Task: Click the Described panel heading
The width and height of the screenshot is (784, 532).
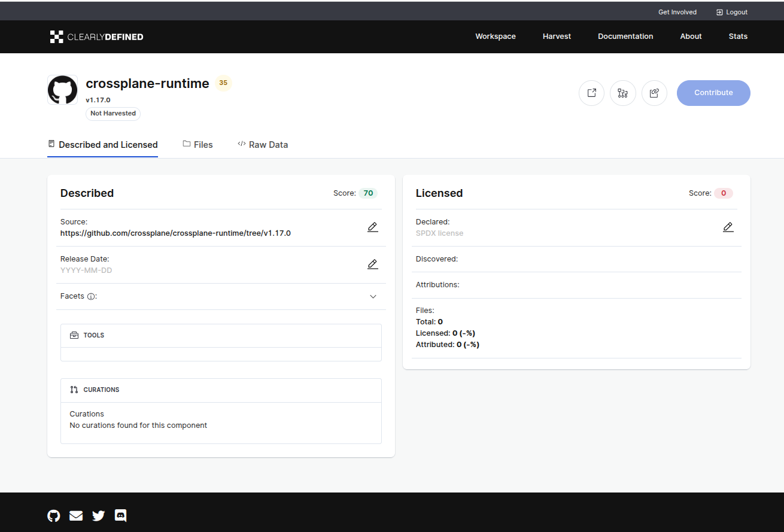Action: point(87,193)
